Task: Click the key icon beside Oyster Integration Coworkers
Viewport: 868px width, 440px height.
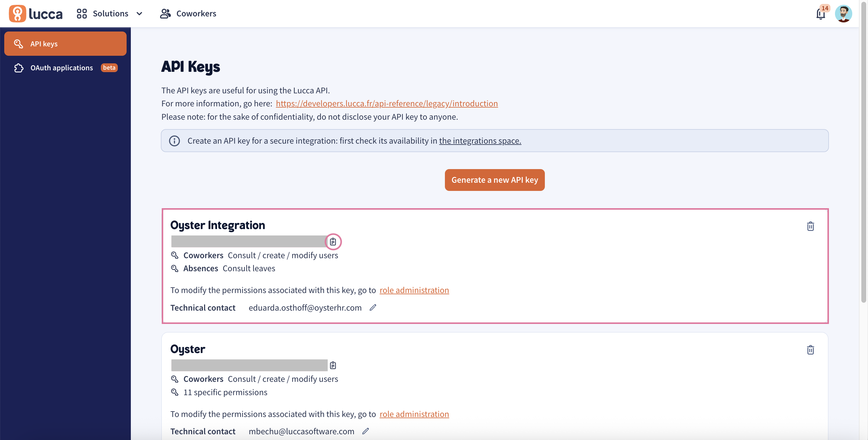Action: click(x=174, y=255)
